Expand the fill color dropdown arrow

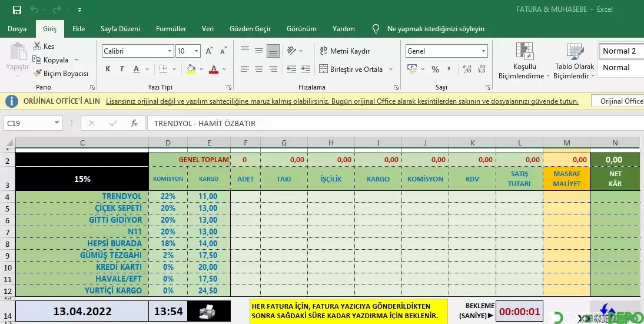201,69
